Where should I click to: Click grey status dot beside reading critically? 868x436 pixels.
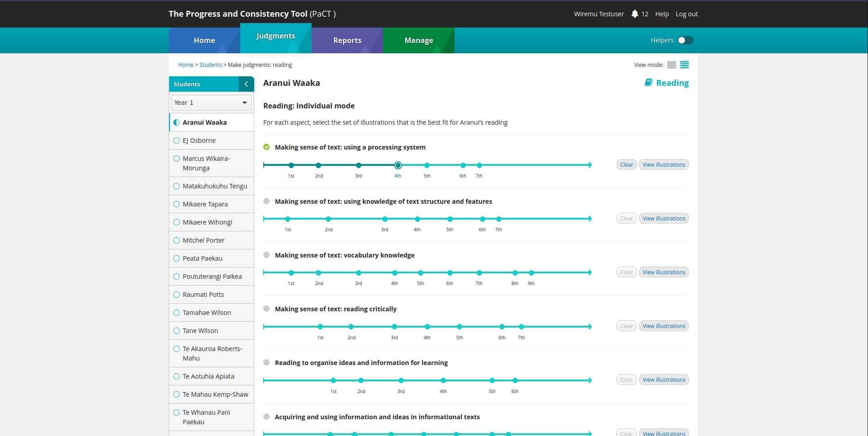click(x=266, y=309)
